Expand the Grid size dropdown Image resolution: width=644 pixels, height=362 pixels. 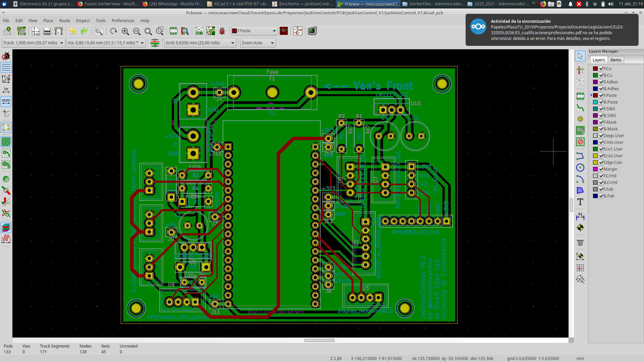pos(233,43)
